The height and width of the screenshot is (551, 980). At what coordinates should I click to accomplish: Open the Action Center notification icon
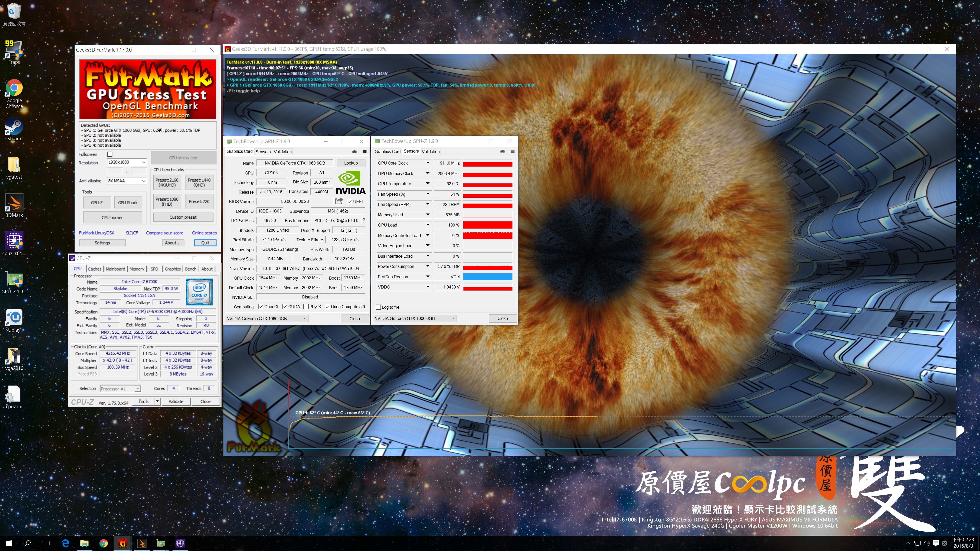pyautogui.click(x=936, y=543)
